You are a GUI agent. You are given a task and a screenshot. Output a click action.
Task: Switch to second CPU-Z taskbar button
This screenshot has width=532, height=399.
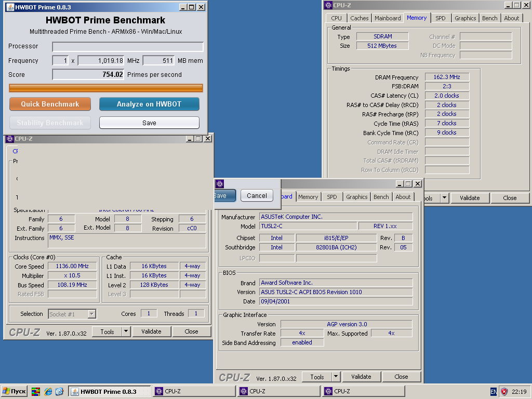[279, 392]
